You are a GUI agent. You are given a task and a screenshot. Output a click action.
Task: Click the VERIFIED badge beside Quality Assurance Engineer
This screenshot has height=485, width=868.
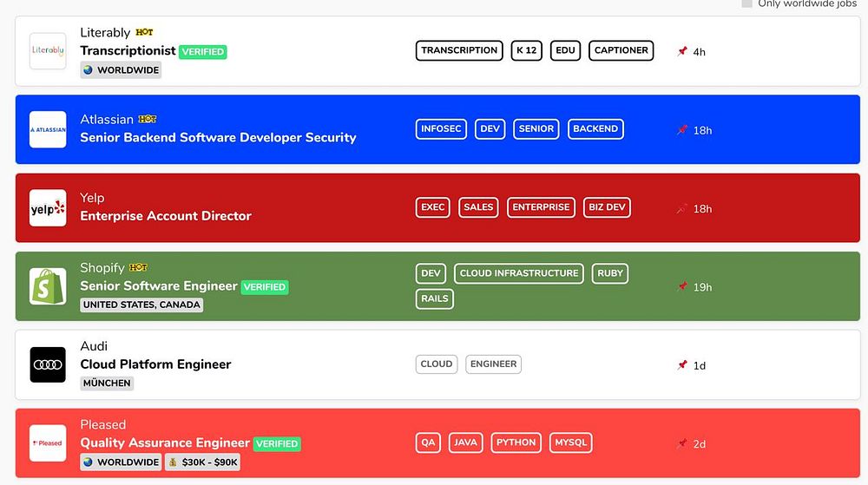[277, 444]
